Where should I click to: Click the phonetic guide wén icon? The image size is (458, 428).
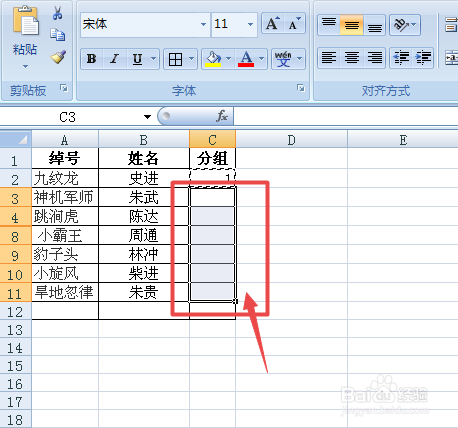283,59
